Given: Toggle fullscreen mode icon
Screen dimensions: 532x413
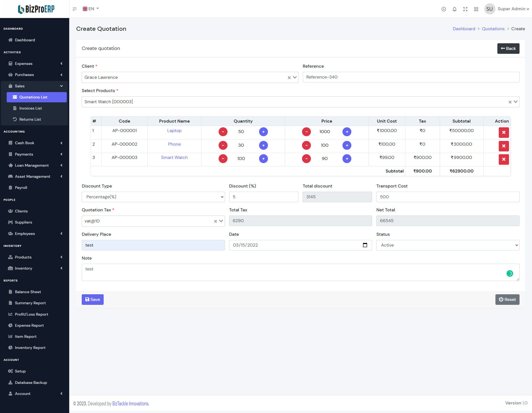Looking at the screenshot, I should (x=465, y=9).
